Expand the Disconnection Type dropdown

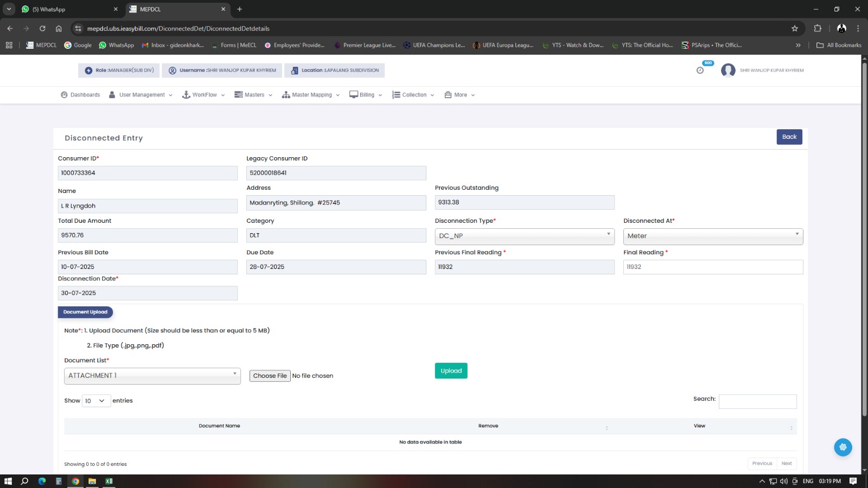tap(524, 236)
